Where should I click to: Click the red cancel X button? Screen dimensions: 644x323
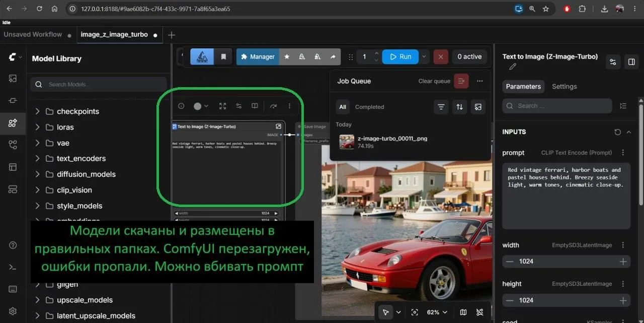click(x=441, y=56)
